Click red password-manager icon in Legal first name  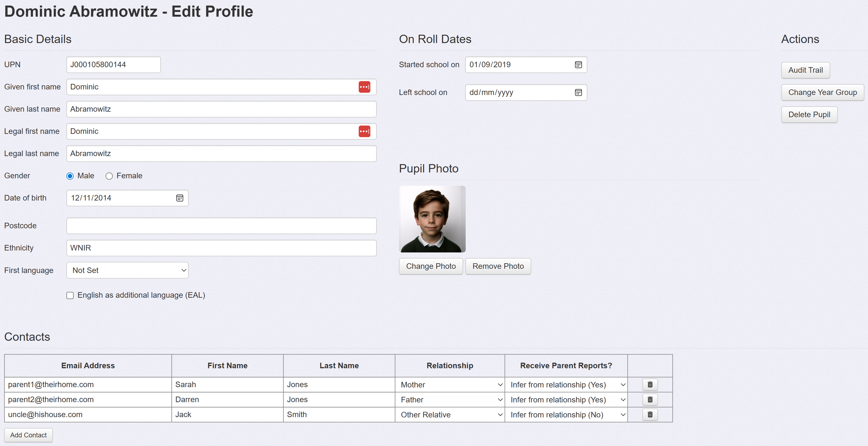364,131
